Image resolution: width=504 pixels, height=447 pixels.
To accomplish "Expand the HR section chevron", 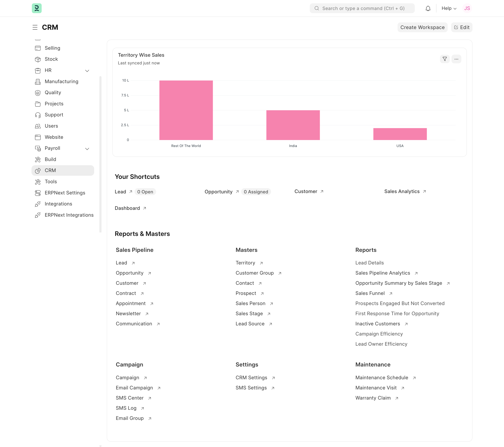I will [87, 71].
